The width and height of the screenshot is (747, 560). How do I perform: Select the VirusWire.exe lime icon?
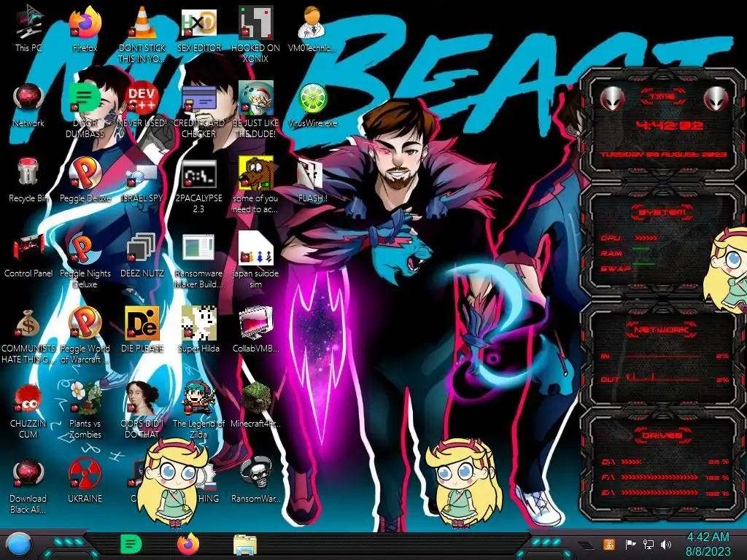point(312,98)
